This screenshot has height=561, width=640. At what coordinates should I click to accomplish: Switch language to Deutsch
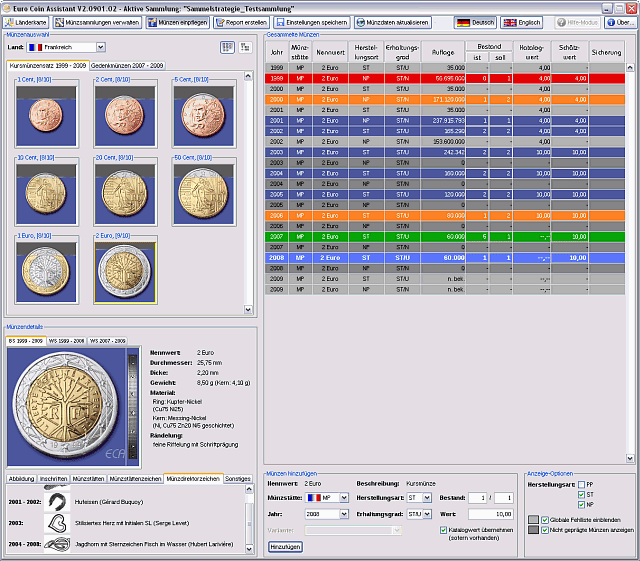tap(475, 22)
